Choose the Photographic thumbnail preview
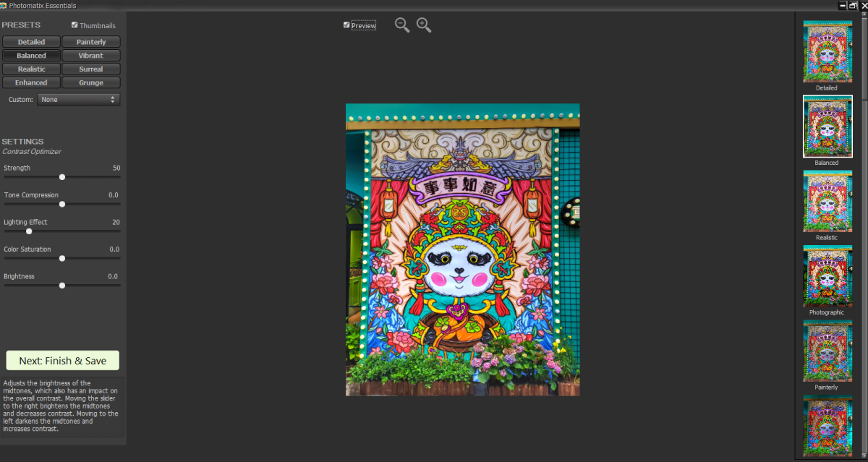The image size is (868, 462). [x=827, y=276]
